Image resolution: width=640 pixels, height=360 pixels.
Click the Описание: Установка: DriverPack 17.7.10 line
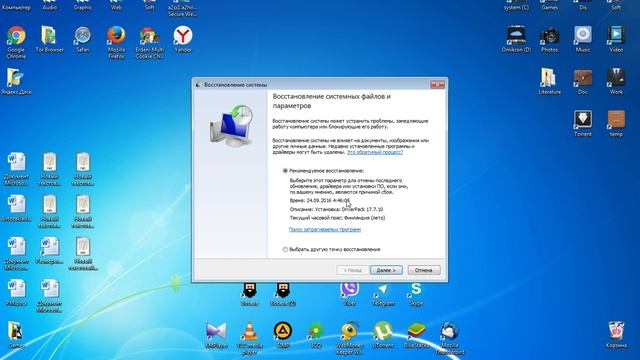pyautogui.click(x=336, y=209)
